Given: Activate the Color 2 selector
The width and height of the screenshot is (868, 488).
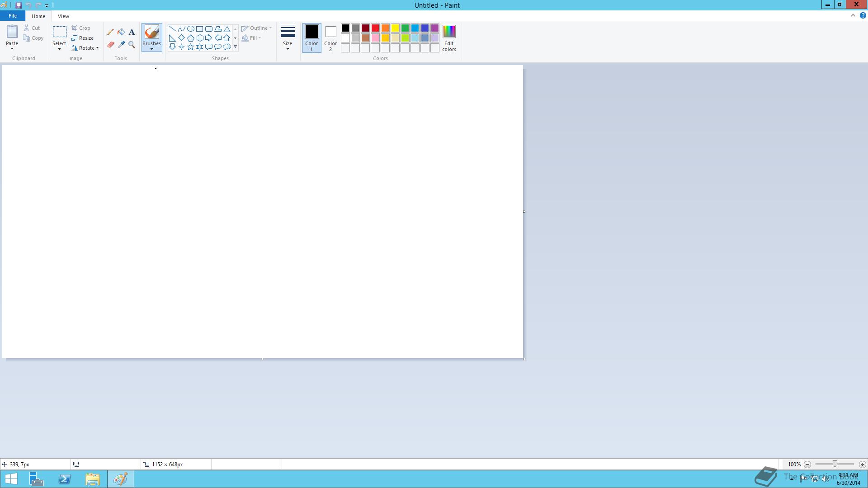Looking at the screenshot, I should click(330, 38).
